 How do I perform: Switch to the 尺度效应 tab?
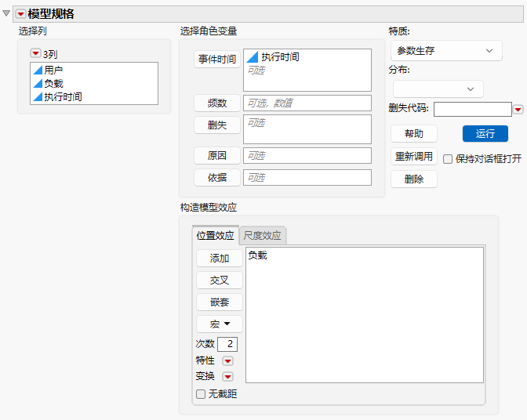coord(262,236)
